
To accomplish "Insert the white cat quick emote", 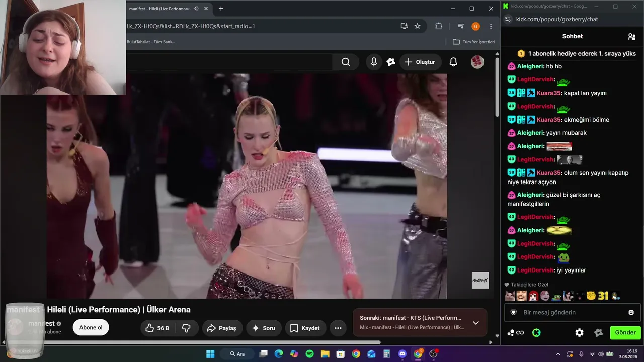I will point(510,296).
